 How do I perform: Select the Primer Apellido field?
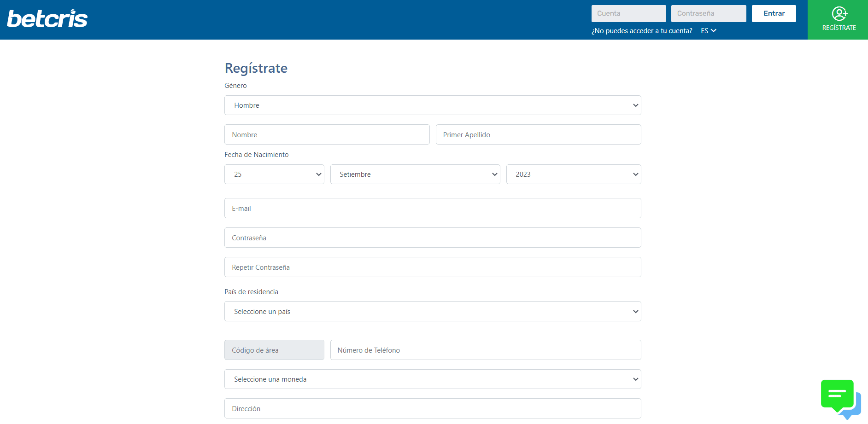coord(538,135)
